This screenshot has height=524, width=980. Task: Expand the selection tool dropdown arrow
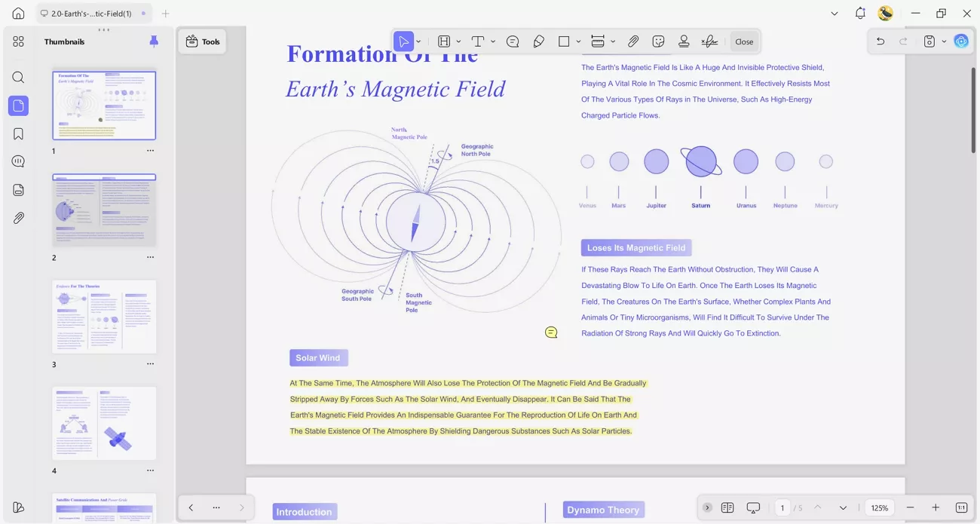(419, 41)
